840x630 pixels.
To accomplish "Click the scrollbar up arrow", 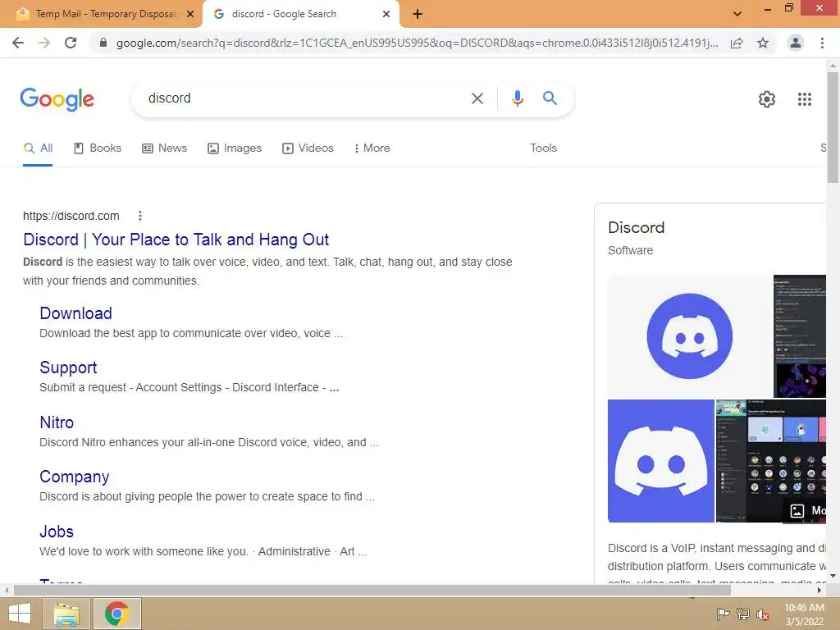I will 833,66.
